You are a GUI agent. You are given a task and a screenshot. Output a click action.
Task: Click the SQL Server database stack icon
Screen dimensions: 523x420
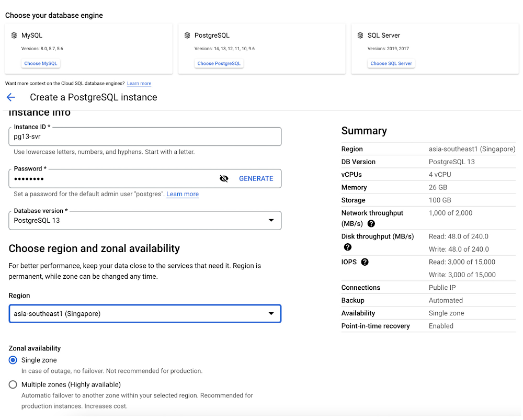tap(360, 36)
